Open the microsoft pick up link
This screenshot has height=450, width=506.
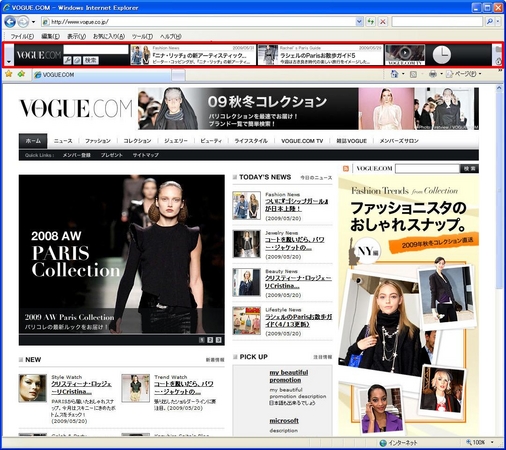pos(284,421)
